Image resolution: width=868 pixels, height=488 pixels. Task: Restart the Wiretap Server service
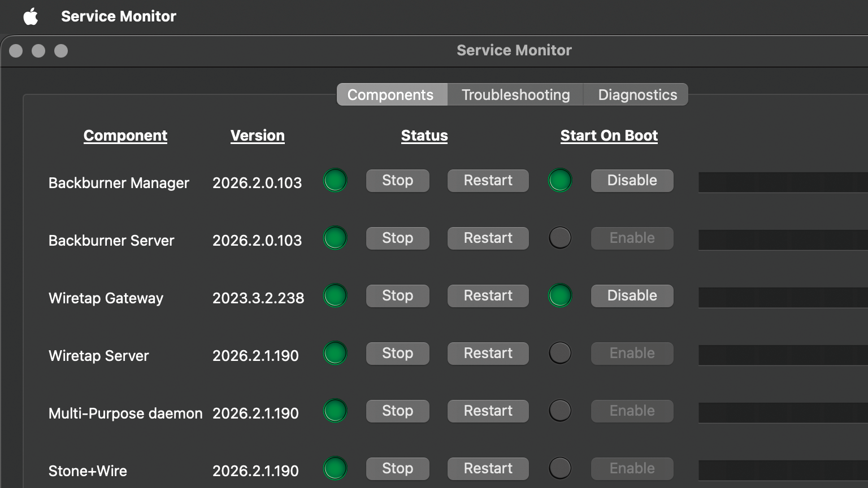(488, 354)
